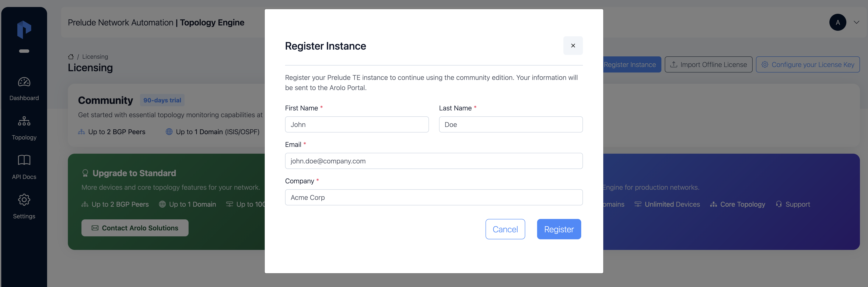Click into the Email input field

[434, 161]
